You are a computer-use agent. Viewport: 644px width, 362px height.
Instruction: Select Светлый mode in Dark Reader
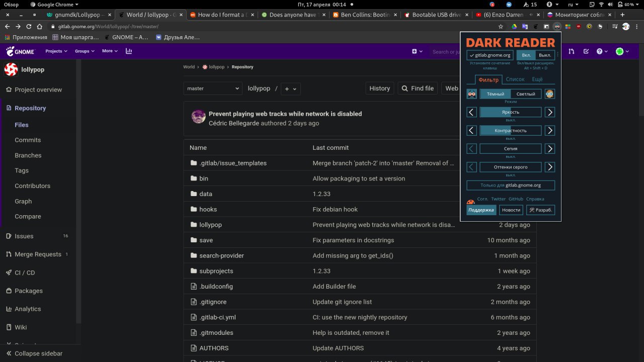point(526,94)
